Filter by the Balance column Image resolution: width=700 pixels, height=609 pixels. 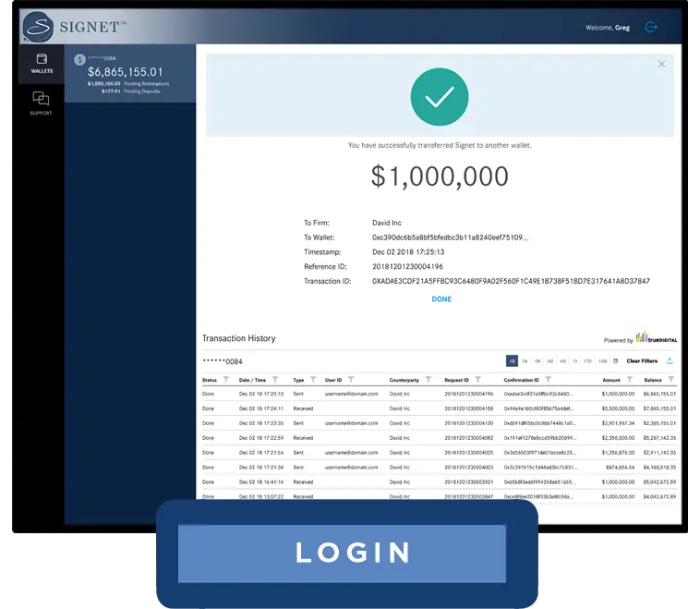pos(670,379)
